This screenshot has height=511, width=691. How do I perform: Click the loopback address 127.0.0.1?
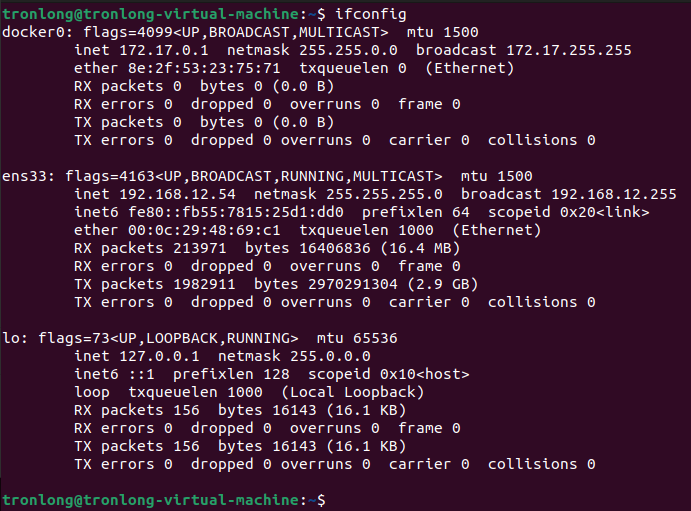pos(159,356)
